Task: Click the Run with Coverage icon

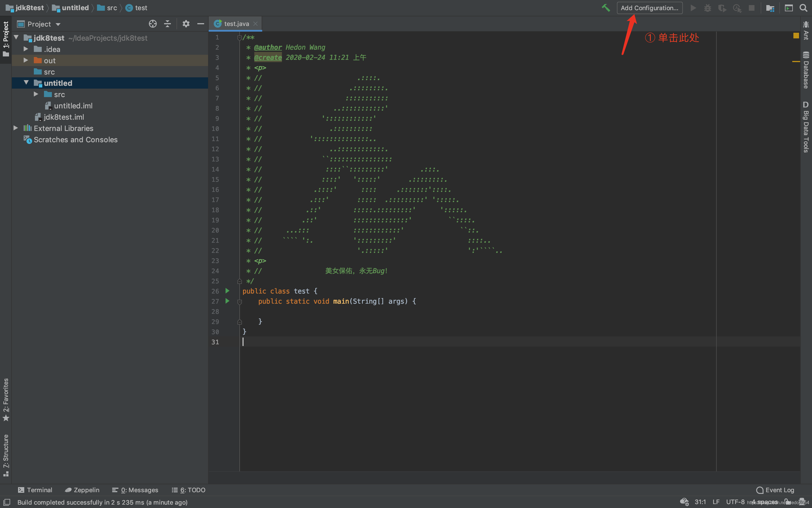Action: (x=722, y=8)
